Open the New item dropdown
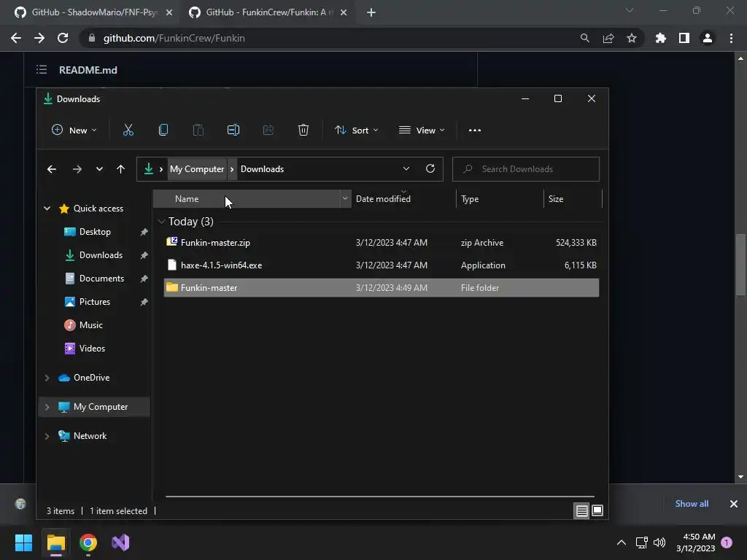 point(74,130)
